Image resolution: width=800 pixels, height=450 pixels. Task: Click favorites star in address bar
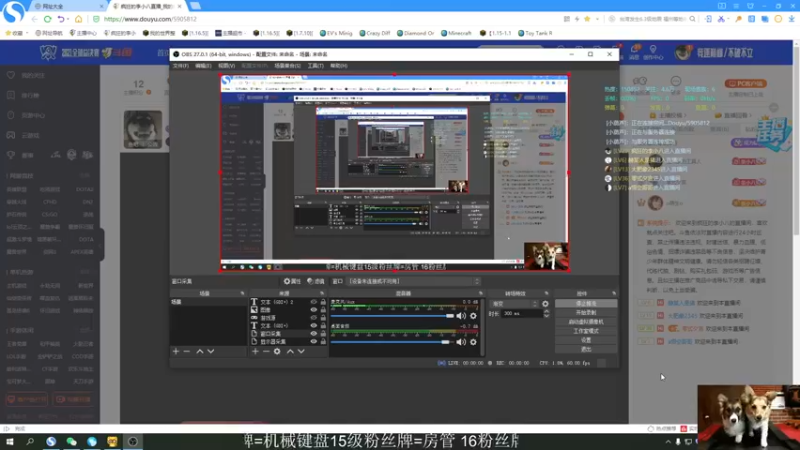587,19
